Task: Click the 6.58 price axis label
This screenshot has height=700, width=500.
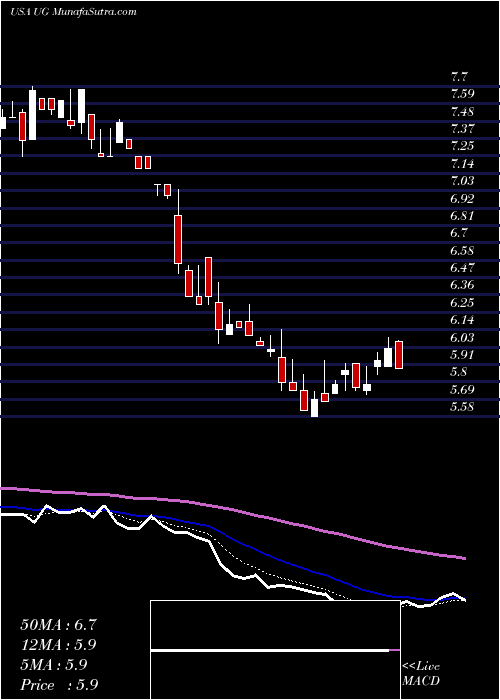Action: click(x=462, y=251)
